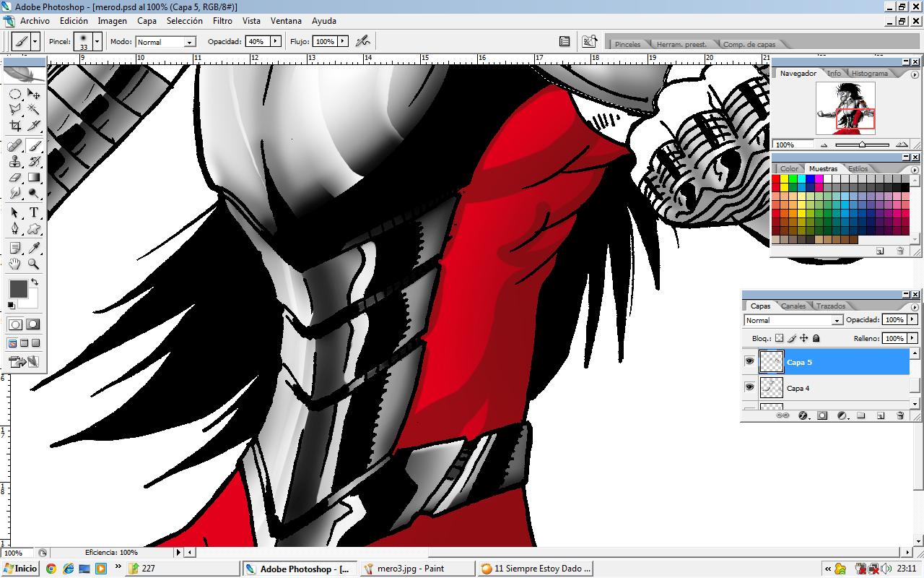Reset default foreground and background colors

click(x=12, y=306)
